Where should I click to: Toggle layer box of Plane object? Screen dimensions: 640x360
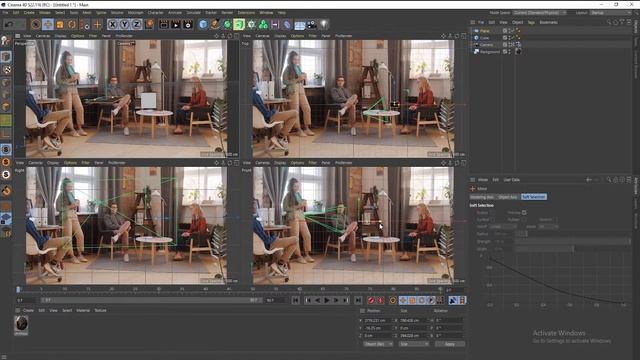tap(505, 31)
